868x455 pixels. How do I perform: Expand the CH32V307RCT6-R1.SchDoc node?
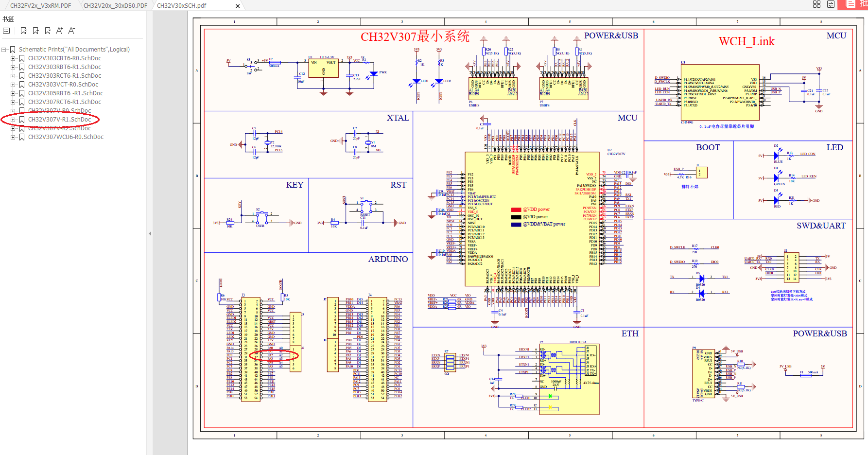click(x=13, y=102)
